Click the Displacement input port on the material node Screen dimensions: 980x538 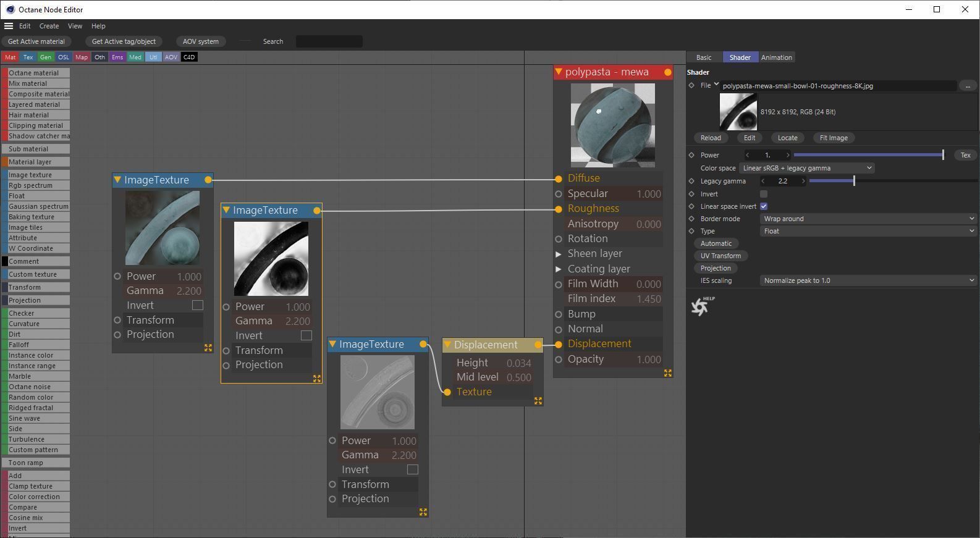(559, 344)
